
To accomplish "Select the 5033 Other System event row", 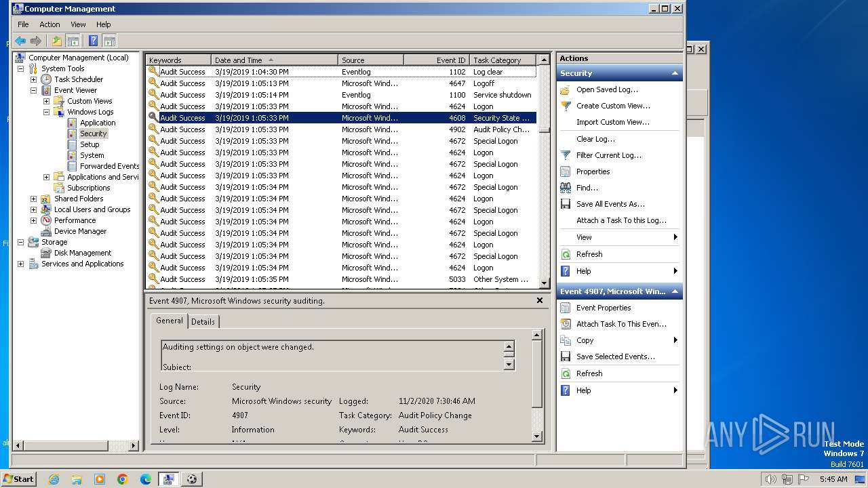I will (x=342, y=279).
